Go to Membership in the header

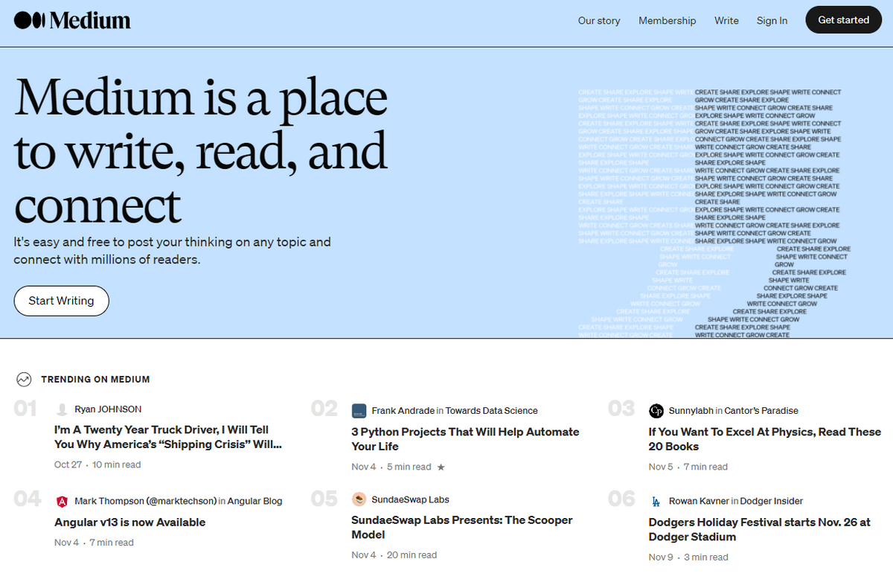668,21
